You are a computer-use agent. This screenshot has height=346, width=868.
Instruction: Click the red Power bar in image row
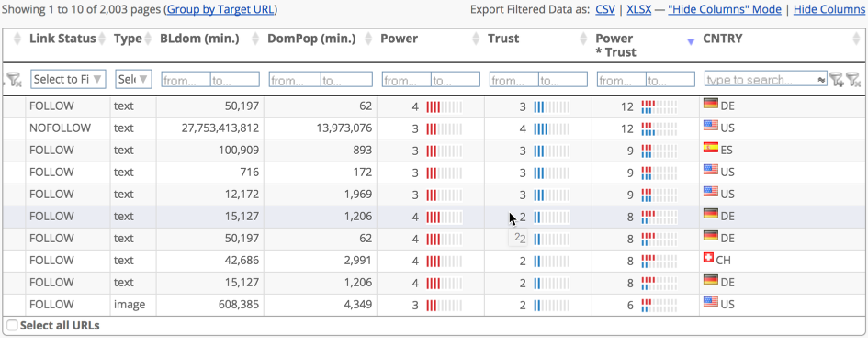(x=444, y=305)
